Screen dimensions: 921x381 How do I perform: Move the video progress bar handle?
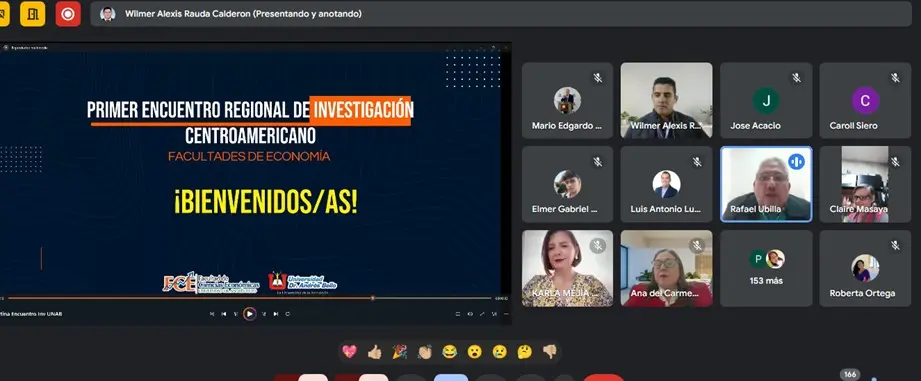pyautogui.click(x=372, y=298)
